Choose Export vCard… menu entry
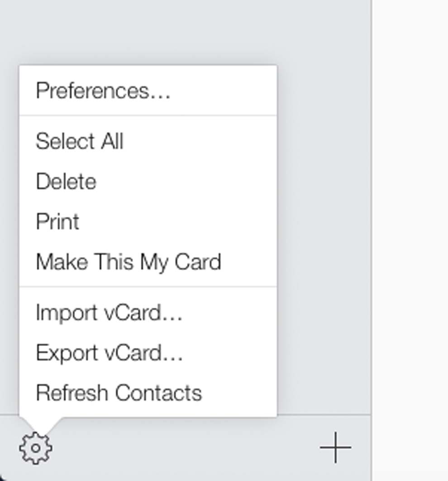Viewport: 448px width, 481px height. click(x=148, y=353)
